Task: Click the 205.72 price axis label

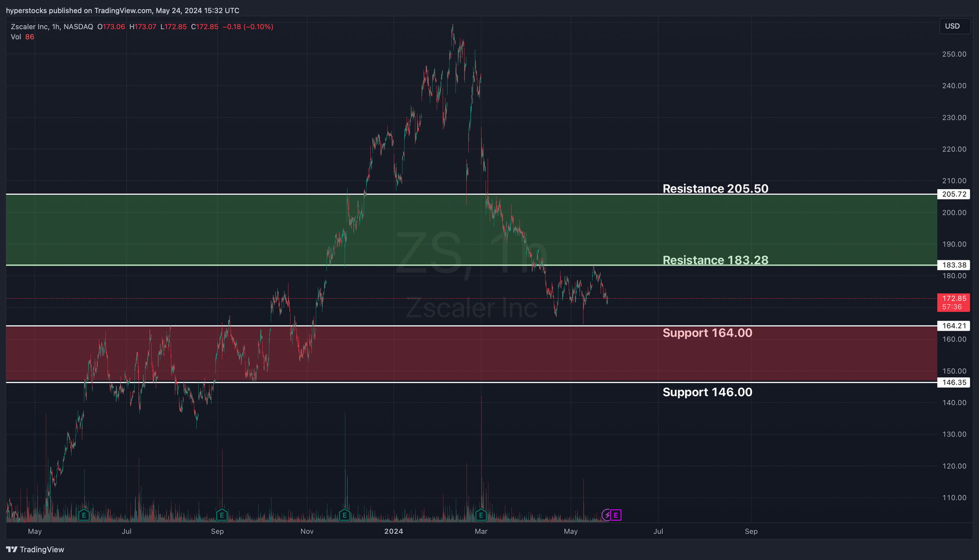Action: 953,194
